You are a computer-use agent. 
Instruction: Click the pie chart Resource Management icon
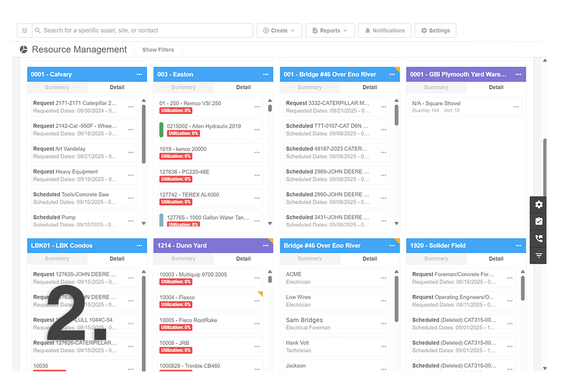click(x=23, y=49)
